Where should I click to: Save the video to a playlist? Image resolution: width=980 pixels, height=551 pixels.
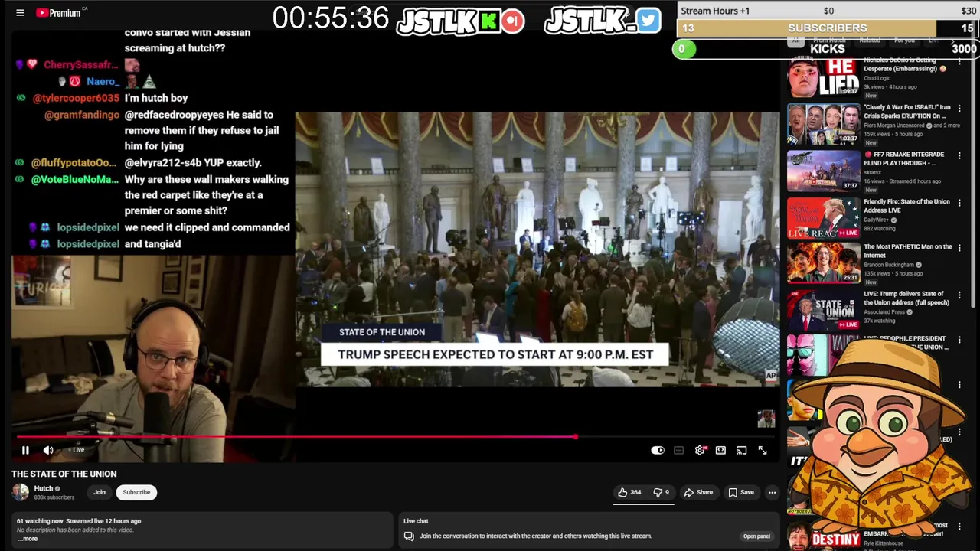coord(741,492)
